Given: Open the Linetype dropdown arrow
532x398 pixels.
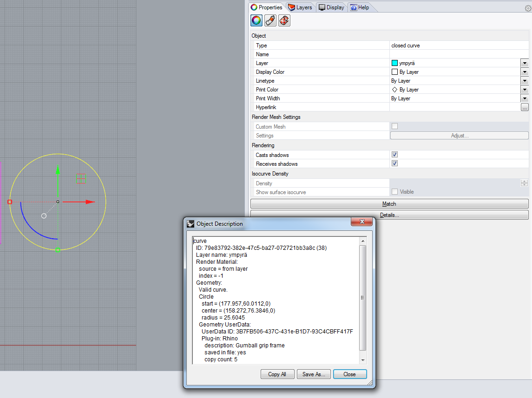Looking at the screenshot, I should tap(525, 81).
